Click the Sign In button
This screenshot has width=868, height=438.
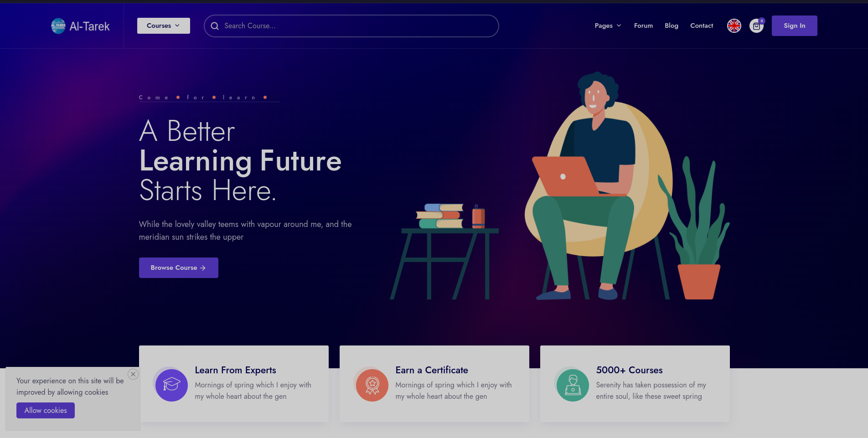coord(794,26)
